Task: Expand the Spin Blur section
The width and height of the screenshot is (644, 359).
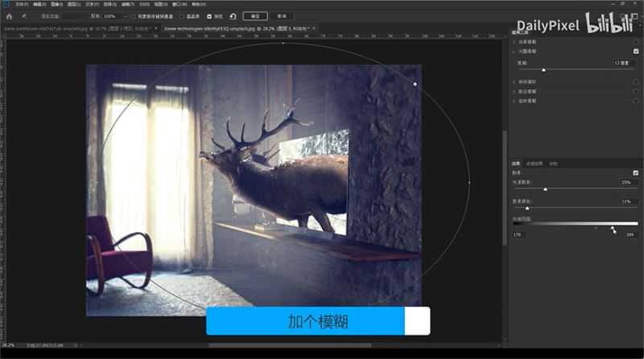Action: (x=515, y=101)
